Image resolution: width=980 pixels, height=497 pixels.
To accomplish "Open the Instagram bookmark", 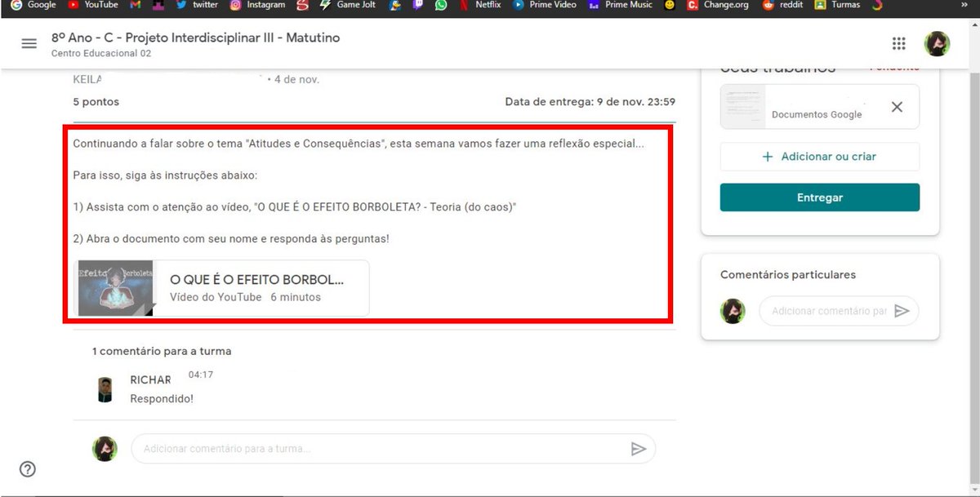I will click(x=257, y=5).
